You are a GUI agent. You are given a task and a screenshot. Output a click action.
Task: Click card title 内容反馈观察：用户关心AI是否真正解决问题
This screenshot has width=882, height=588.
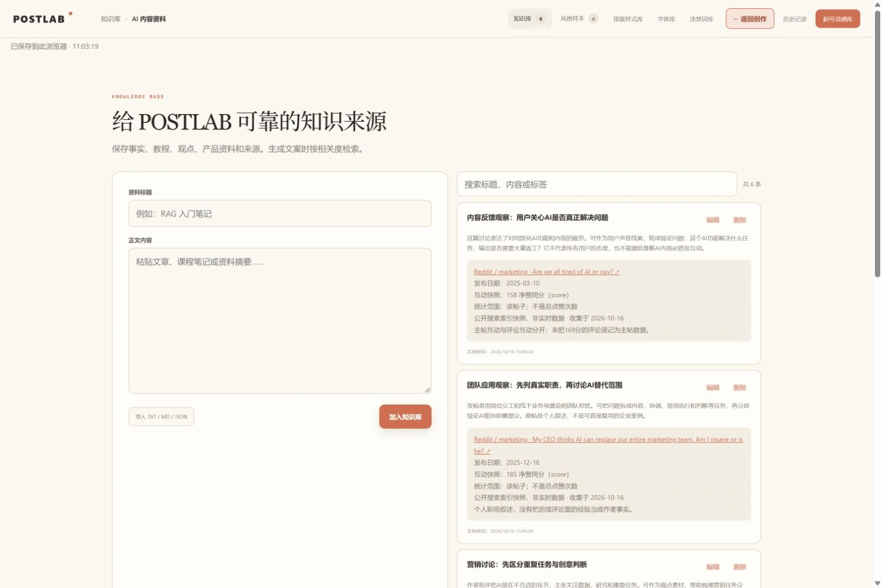click(x=538, y=217)
